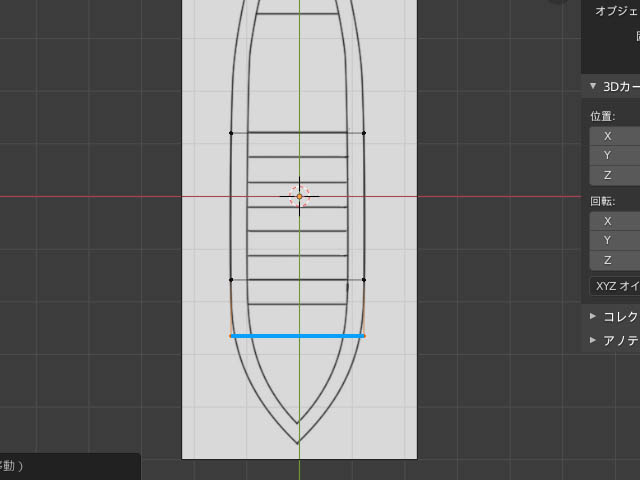Select the upper-right black vertex on the hull outline
640x480 pixels.
tap(364, 133)
